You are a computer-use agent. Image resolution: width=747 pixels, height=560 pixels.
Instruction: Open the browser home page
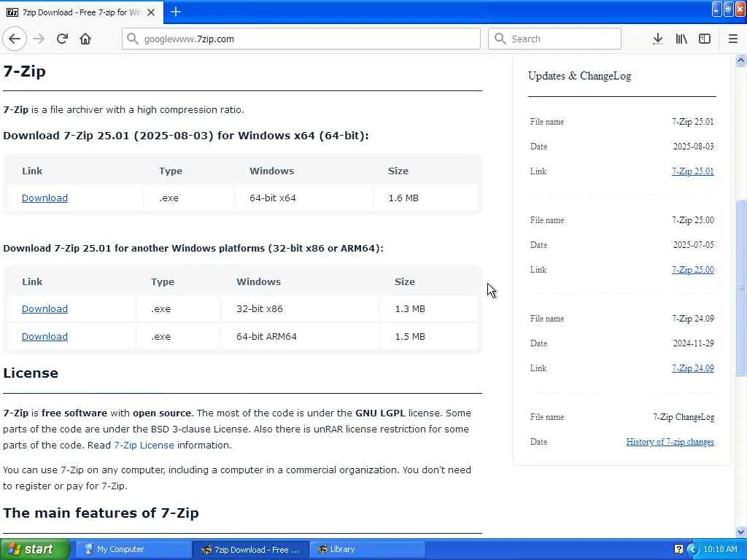tap(85, 39)
